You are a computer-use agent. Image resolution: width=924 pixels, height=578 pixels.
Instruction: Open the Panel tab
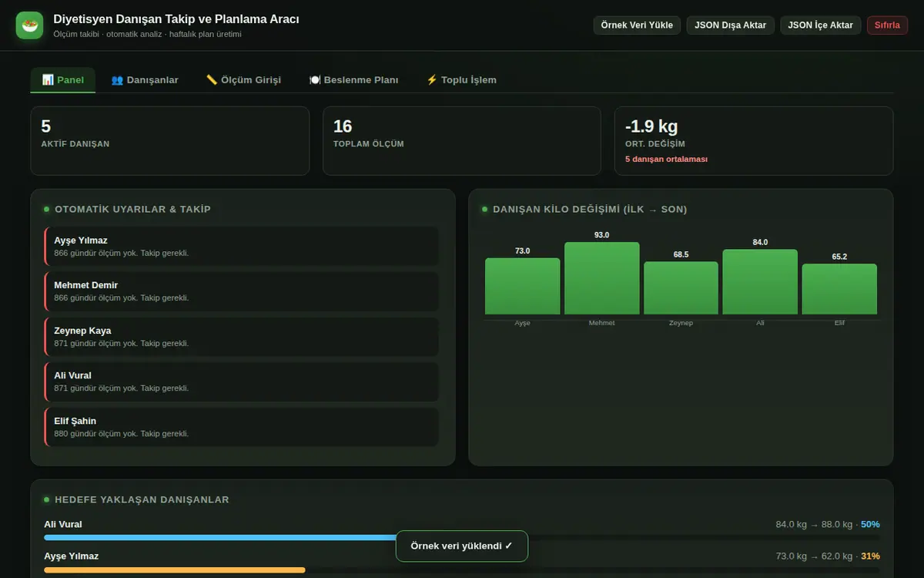click(x=63, y=80)
